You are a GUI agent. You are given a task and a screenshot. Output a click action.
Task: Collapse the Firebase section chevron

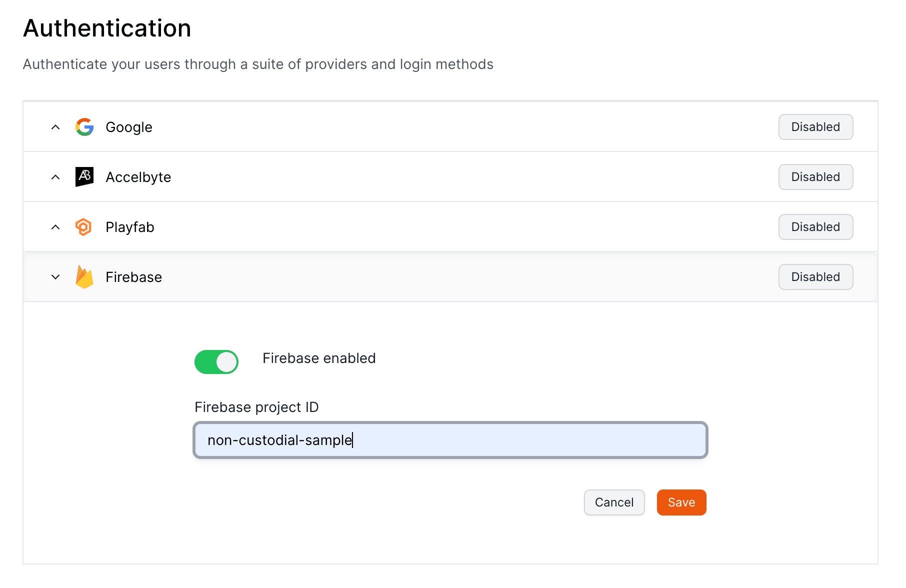pos(55,276)
